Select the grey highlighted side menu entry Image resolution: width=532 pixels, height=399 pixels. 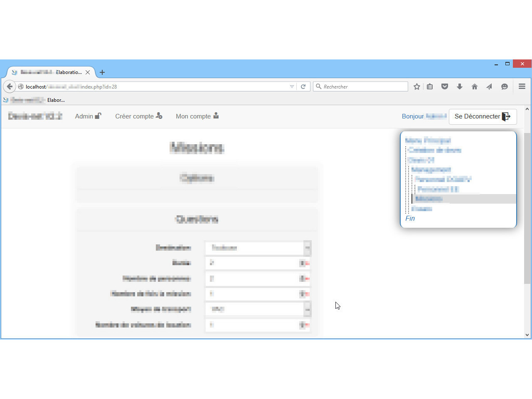coord(464,199)
